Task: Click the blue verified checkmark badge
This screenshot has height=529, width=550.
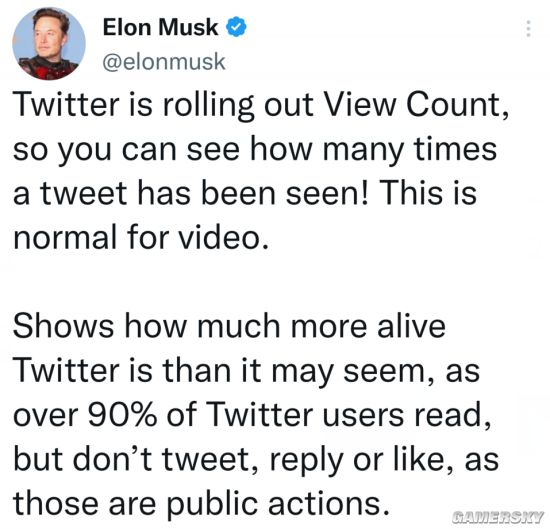Action: pyautogui.click(x=236, y=27)
